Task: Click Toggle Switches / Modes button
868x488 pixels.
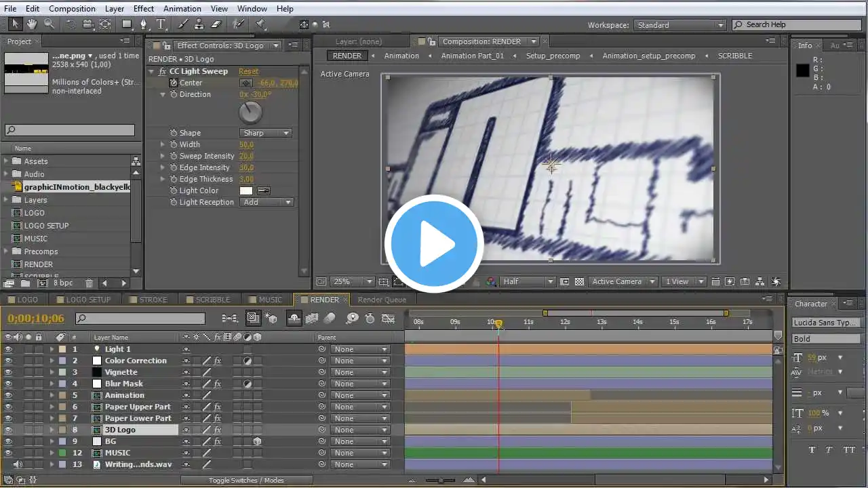Action: point(246,480)
